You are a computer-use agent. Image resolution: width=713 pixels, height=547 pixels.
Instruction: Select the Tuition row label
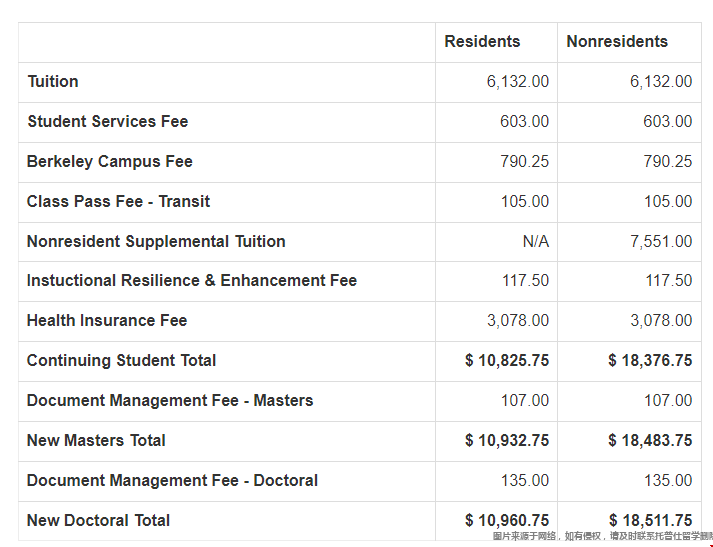pyautogui.click(x=53, y=82)
